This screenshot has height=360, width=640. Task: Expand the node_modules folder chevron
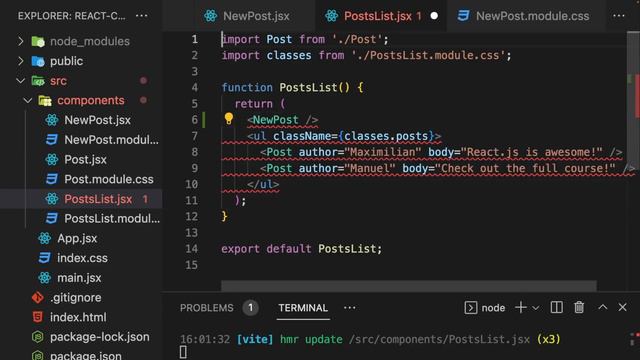tap(21, 41)
